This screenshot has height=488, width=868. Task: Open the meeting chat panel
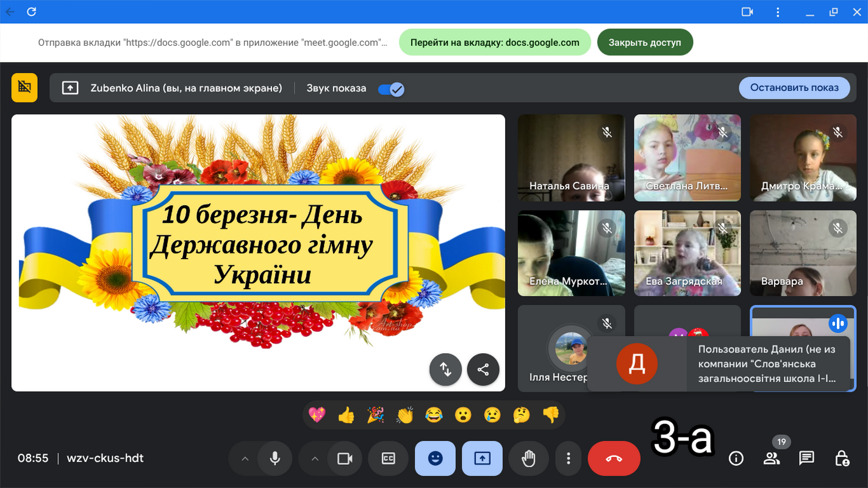click(x=806, y=458)
